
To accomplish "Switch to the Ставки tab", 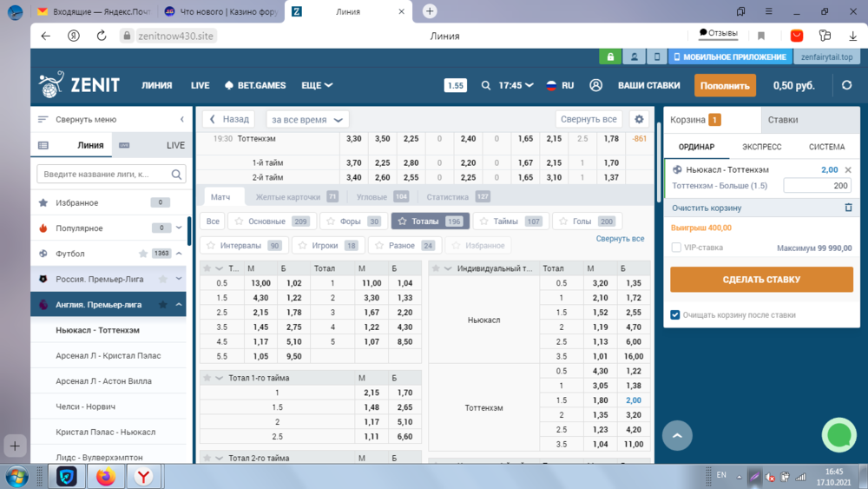I will tap(783, 120).
